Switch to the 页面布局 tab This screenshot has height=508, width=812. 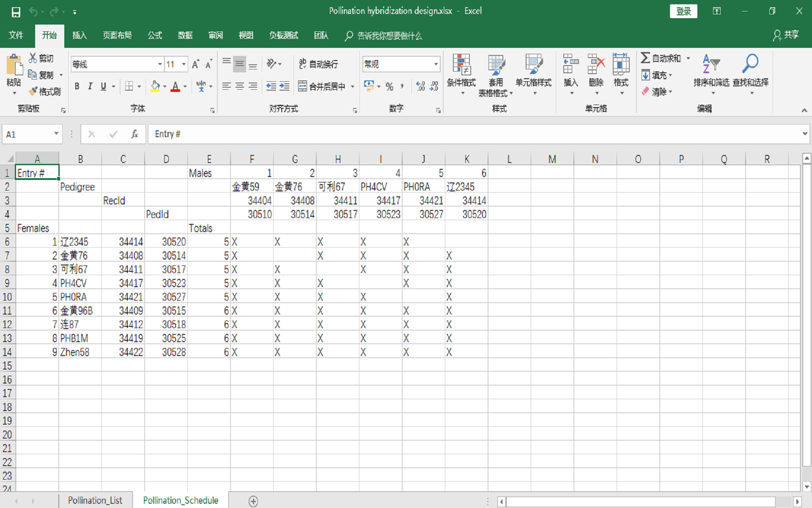pyautogui.click(x=117, y=35)
